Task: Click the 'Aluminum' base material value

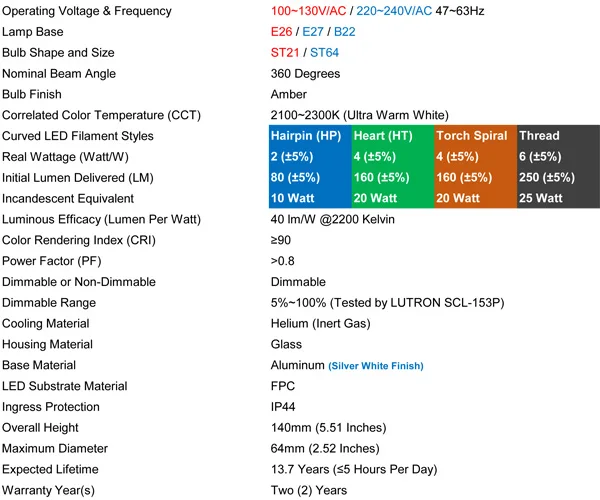Action: 298,365
